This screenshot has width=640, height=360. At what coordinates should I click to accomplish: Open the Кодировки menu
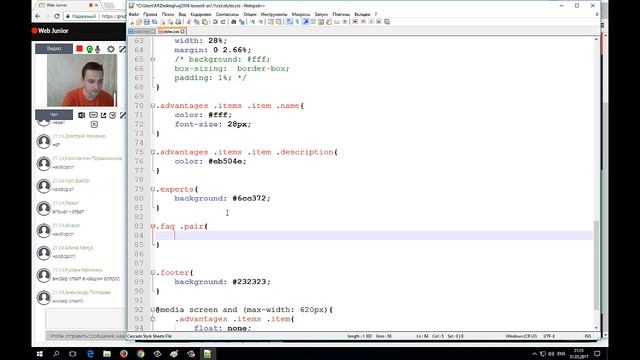201,14
